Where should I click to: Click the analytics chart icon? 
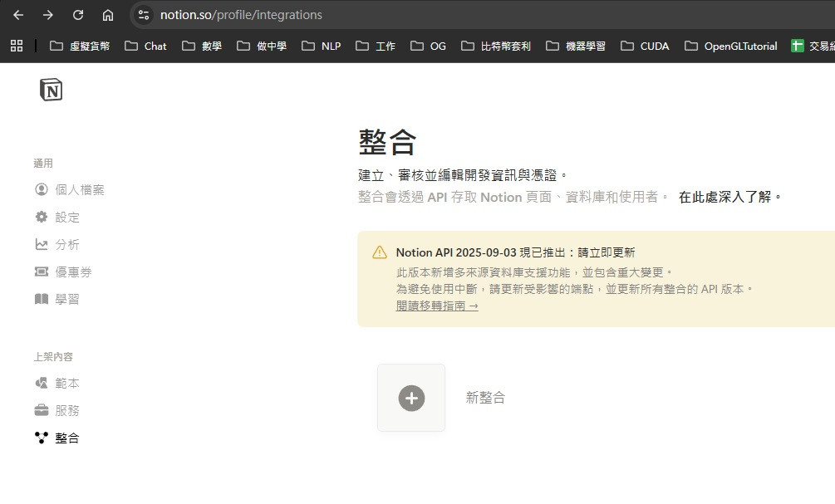(x=41, y=244)
